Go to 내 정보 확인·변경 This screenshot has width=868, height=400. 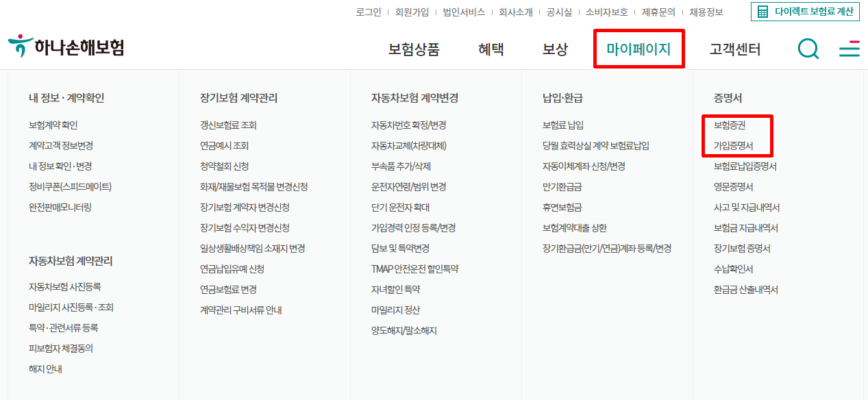click(x=60, y=166)
